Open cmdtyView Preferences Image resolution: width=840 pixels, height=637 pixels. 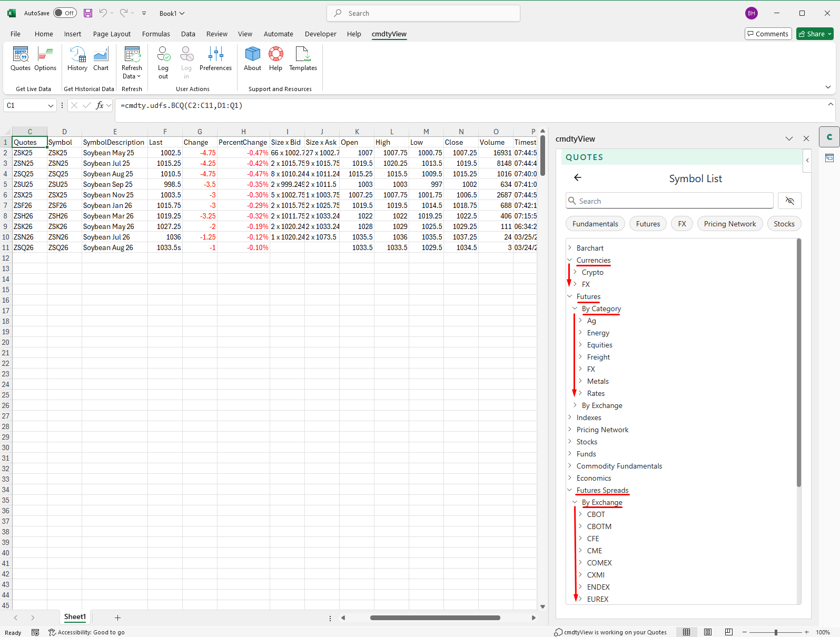215,59
